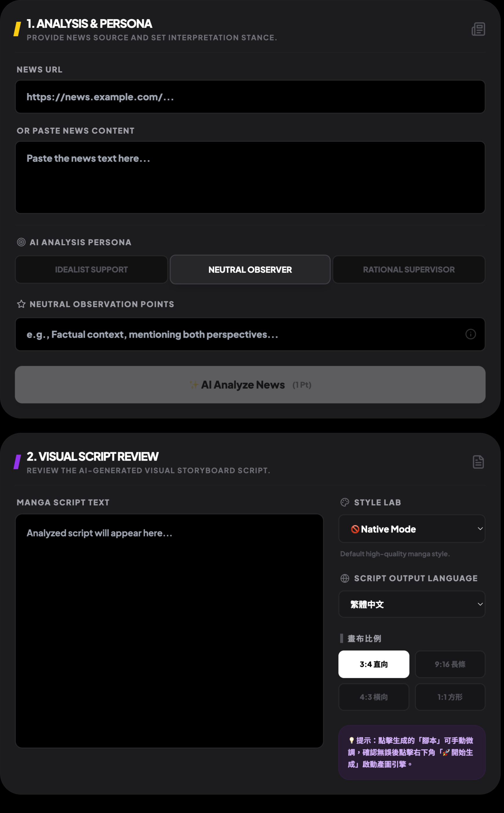Open the 繁體中文 language dropdown
Viewport: 504px width, 813px height.
click(412, 604)
